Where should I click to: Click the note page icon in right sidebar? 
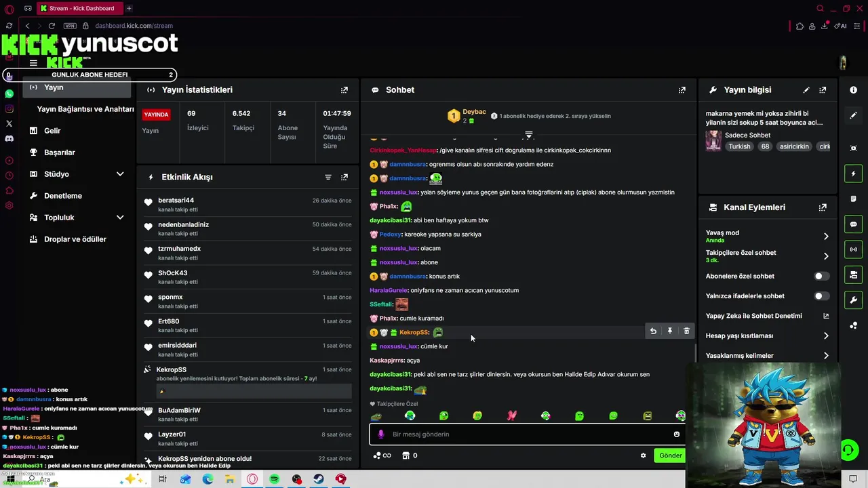click(853, 199)
